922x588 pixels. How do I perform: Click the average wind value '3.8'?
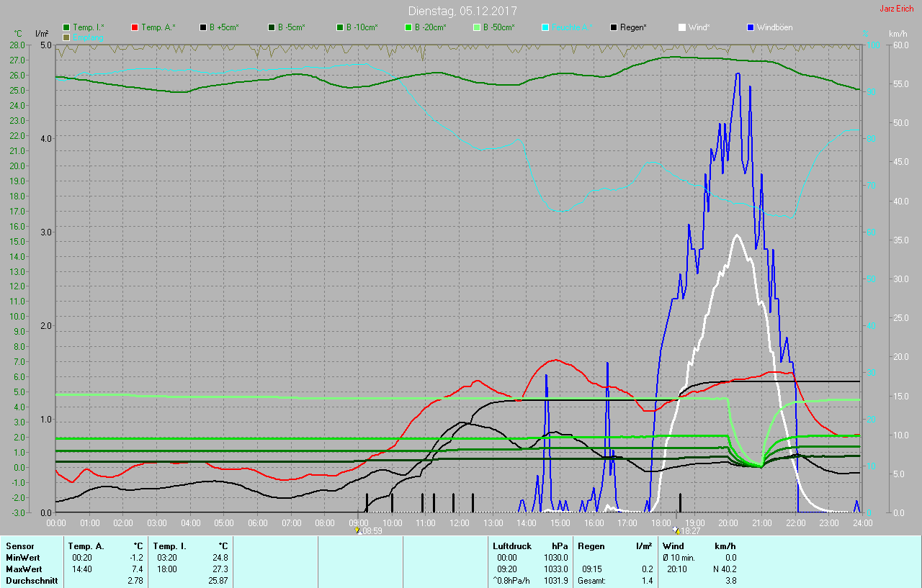pos(730,581)
